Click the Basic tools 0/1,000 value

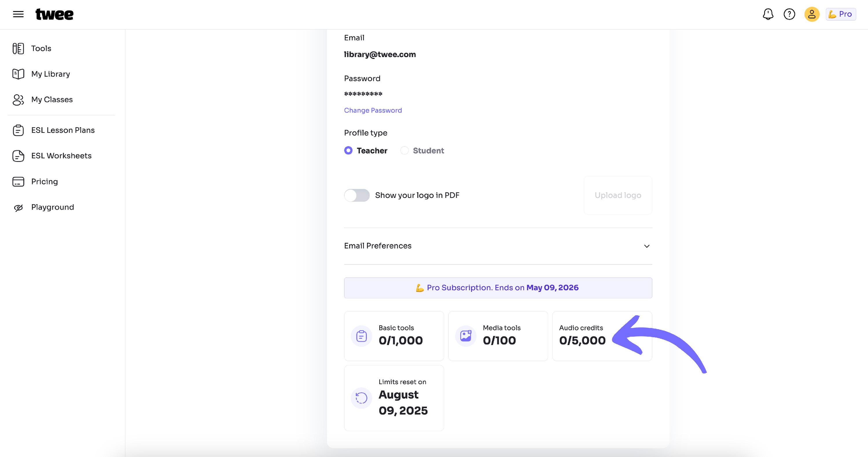point(401,340)
